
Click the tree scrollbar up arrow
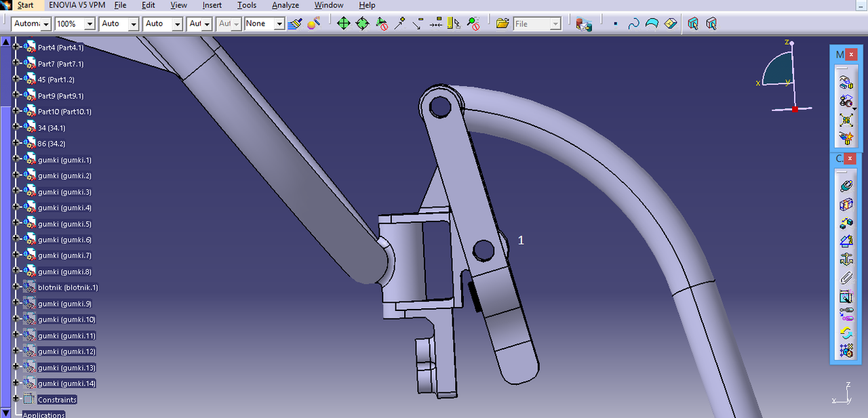[5, 41]
